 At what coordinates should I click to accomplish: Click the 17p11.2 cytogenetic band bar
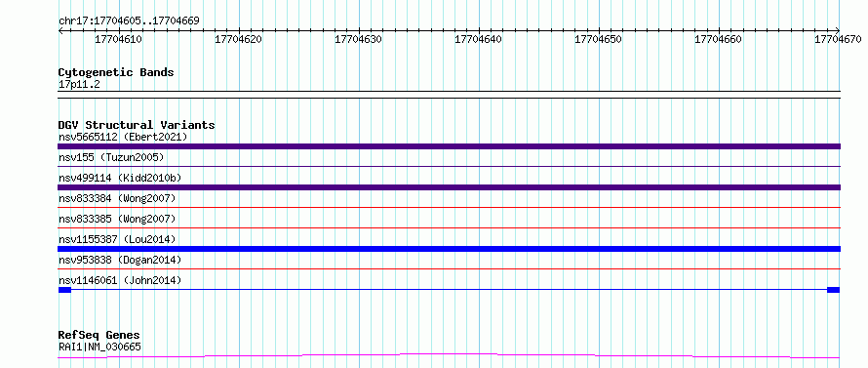click(449, 95)
